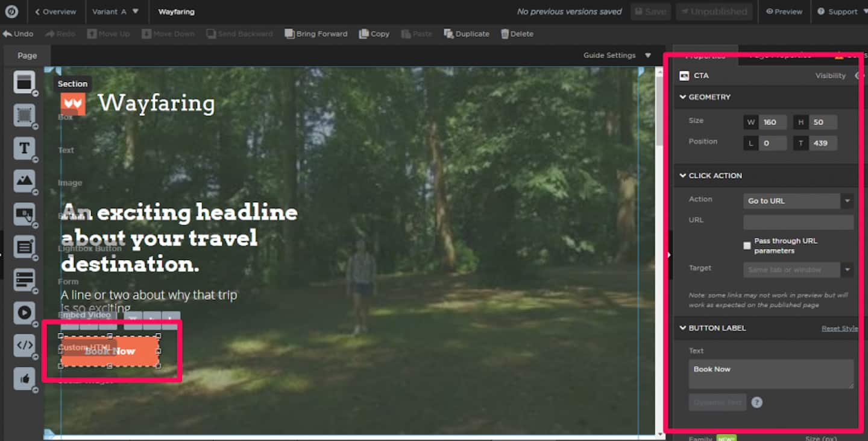Select the Button tool icon
Image resolution: width=868 pixels, height=441 pixels.
[25, 214]
